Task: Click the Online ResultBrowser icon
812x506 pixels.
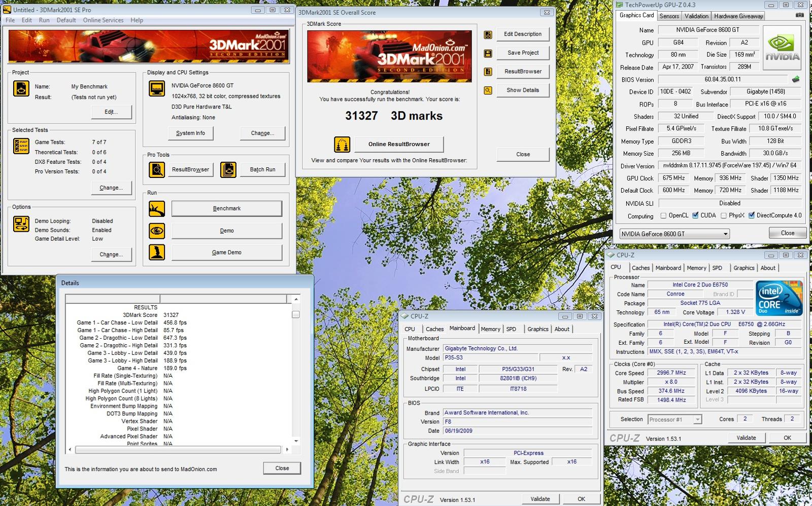Action: [342, 144]
